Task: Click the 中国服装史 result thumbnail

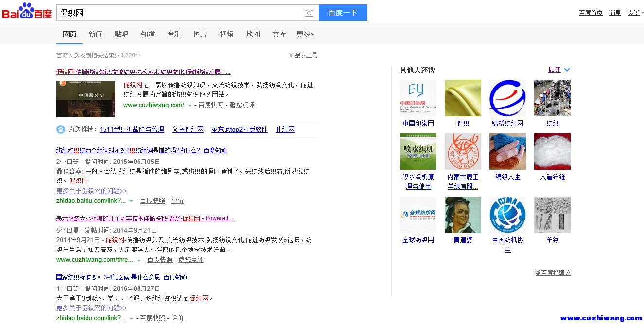Action: tap(86, 99)
